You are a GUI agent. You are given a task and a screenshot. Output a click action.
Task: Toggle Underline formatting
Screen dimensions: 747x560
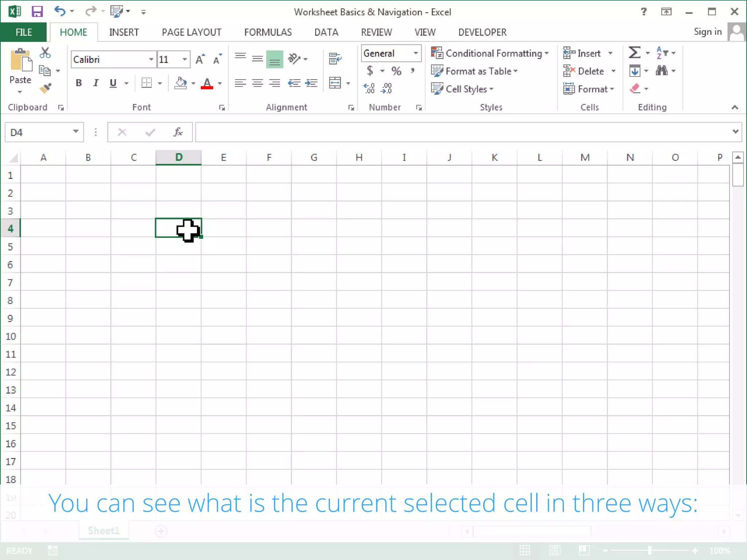[x=113, y=83]
